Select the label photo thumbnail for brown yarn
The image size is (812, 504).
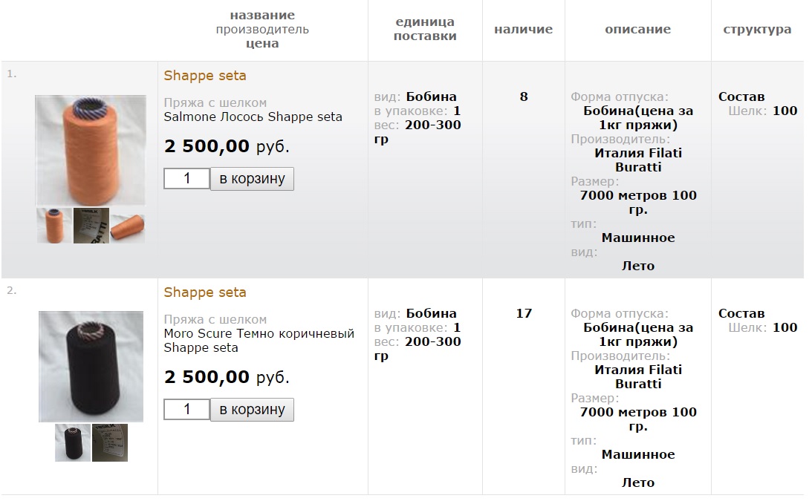pos(110,442)
